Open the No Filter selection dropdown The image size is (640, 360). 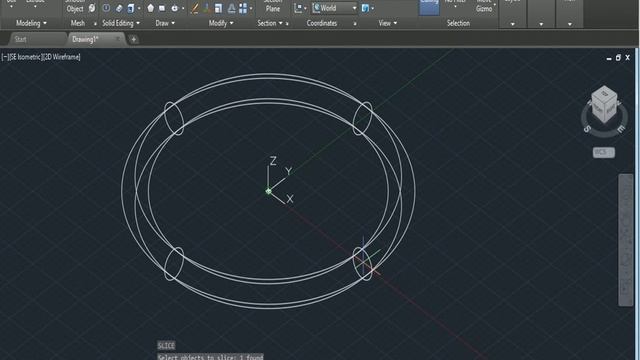coord(455,4)
